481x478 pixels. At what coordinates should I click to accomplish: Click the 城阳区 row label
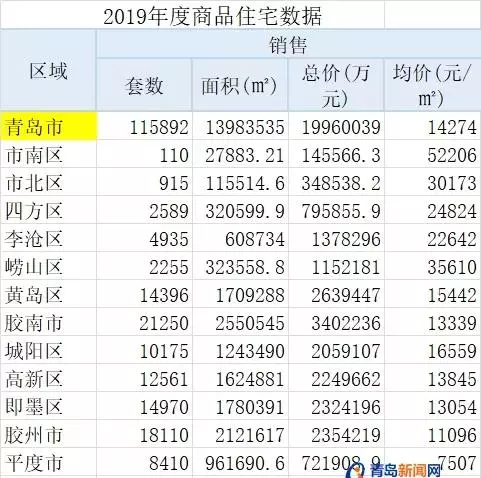[x=48, y=350]
